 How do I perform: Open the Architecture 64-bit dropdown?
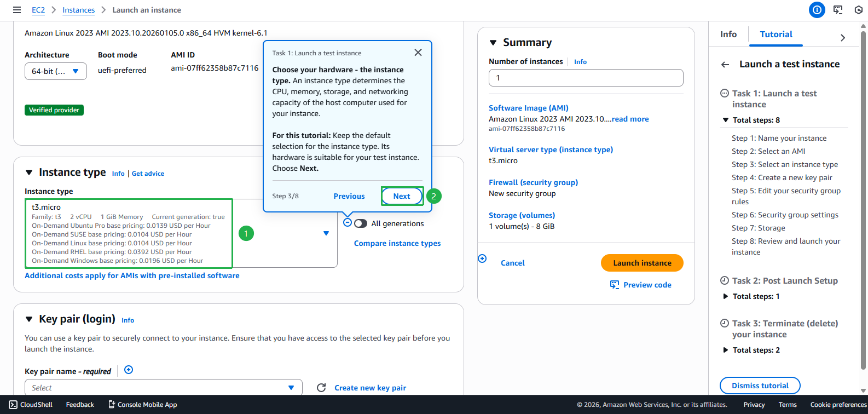[x=55, y=71]
